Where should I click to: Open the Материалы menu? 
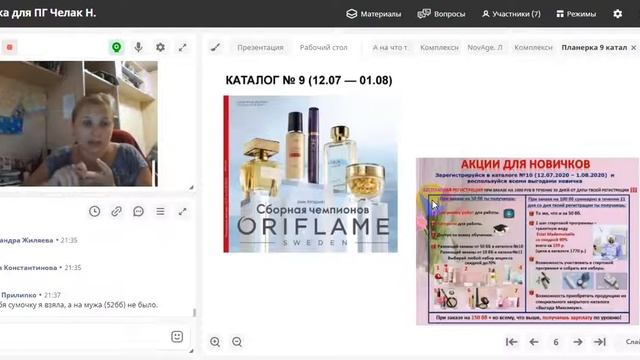click(373, 14)
